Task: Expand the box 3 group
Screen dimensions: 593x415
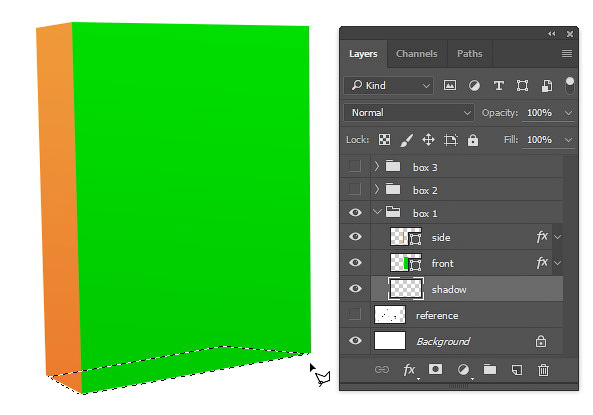Action: coord(377,166)
